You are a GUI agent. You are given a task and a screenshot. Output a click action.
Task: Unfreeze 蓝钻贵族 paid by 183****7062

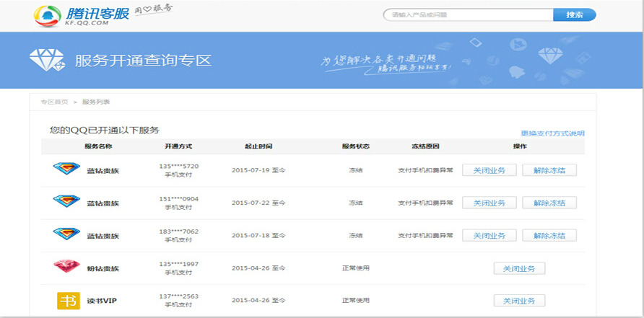[x=549, y=236]
